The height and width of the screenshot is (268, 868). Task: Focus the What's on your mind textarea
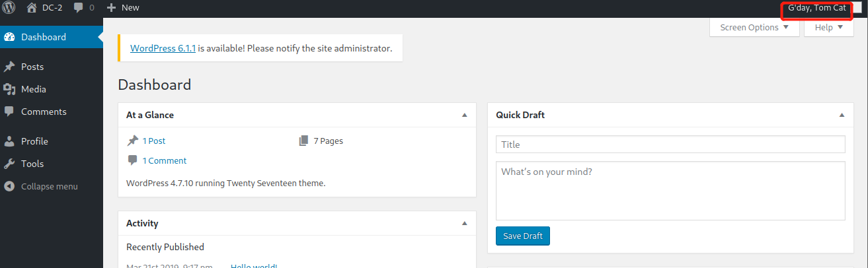(x=670, y=191)
